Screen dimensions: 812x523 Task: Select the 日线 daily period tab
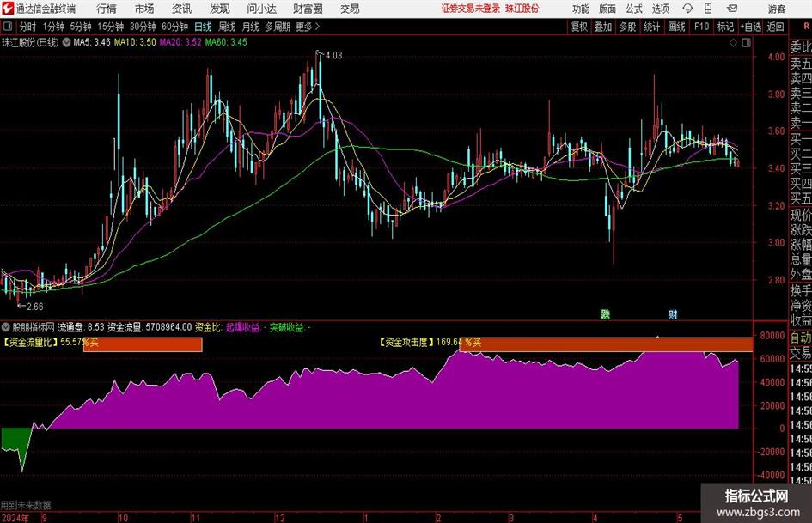click(203, 27)
